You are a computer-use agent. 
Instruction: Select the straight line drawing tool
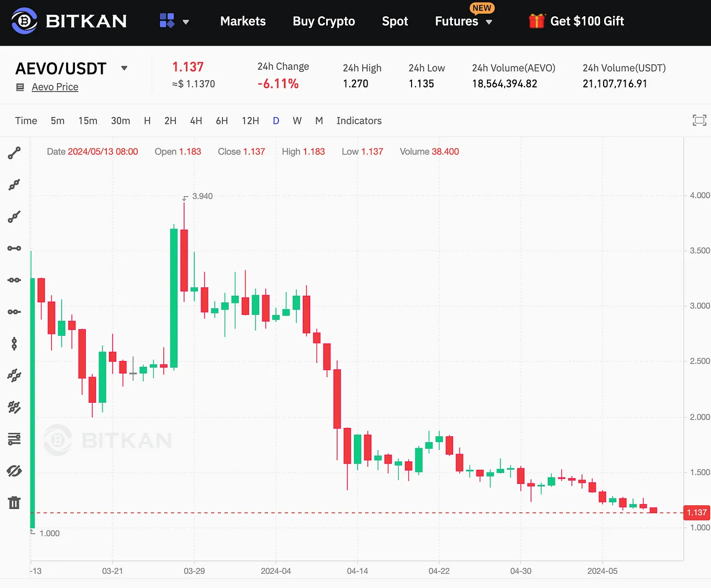point(14,185)
